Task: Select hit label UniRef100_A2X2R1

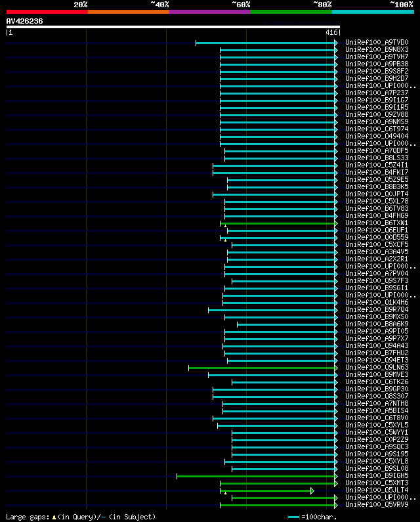Action: click(377, 259)
